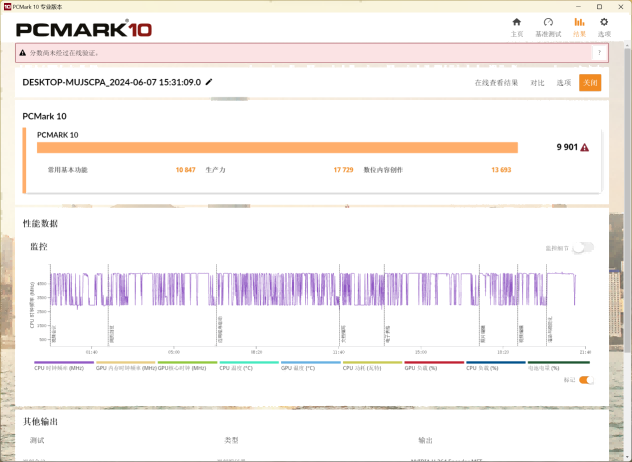
Task: Click the 性能数据 section heading
Action: tap(40, 224)
